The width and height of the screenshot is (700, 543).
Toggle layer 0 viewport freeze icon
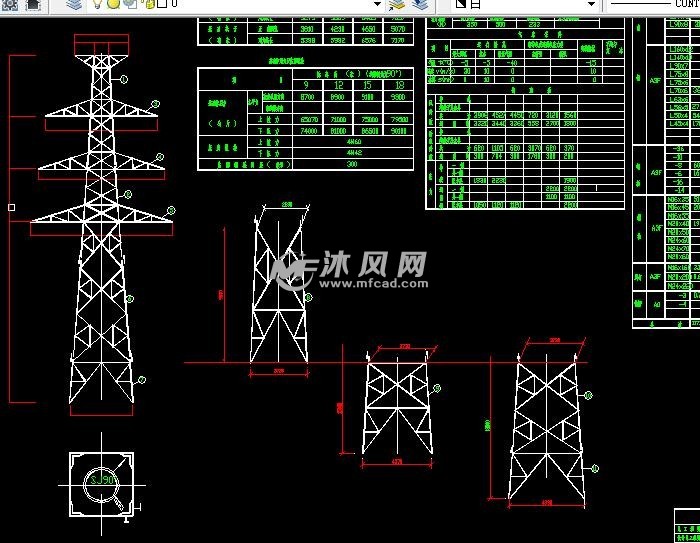pos(128,4)
